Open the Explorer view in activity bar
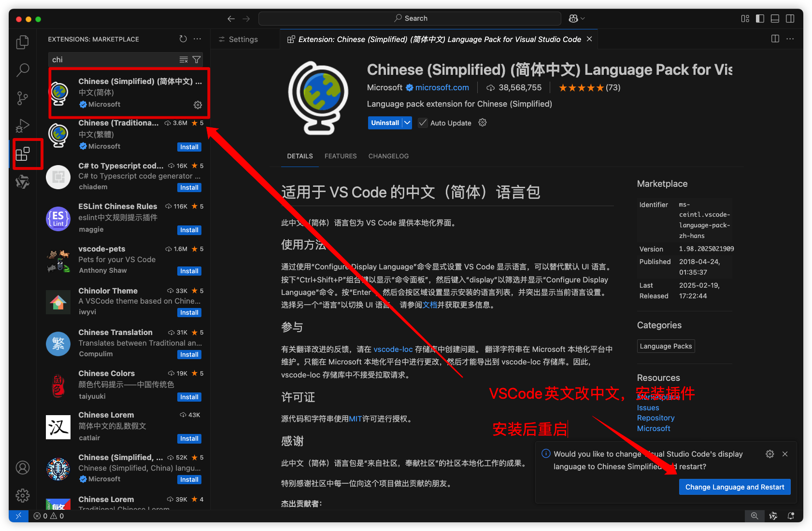 [22, 42]
